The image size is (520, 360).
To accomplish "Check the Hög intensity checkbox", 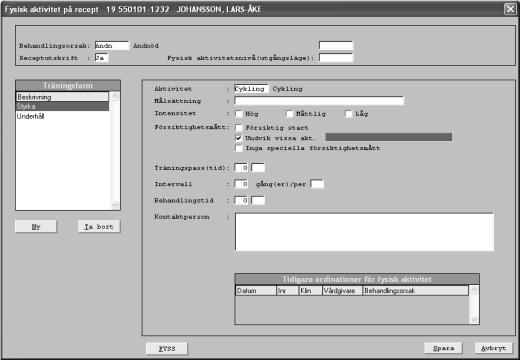I will click(239, 114).
